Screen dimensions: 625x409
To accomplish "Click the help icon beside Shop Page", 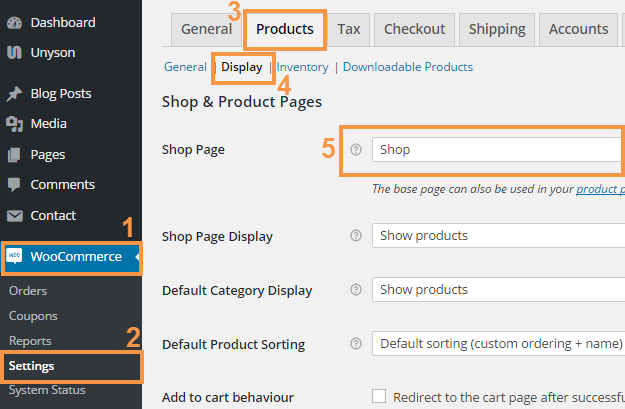I will point(356,149).
